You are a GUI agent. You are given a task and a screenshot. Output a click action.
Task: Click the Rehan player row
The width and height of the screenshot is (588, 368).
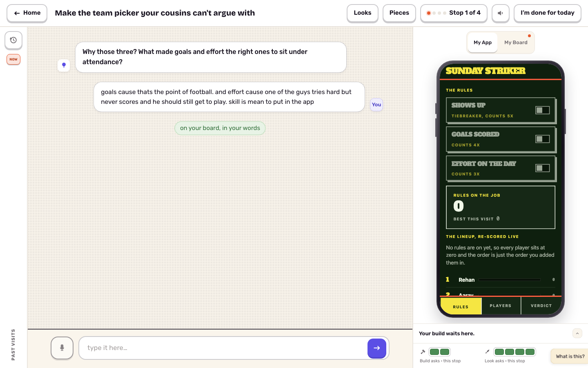pos(500,280)
